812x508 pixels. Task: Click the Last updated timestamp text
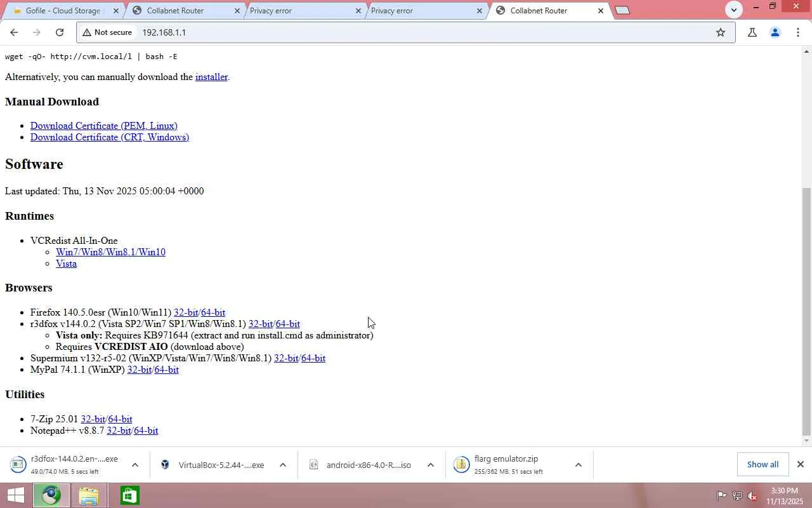(x=105, y=191)
